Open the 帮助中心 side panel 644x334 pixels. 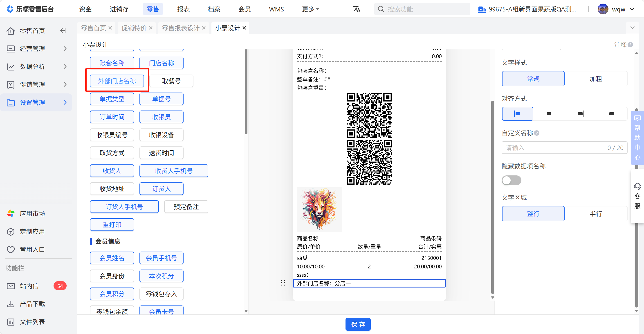(x=637, y=137)
